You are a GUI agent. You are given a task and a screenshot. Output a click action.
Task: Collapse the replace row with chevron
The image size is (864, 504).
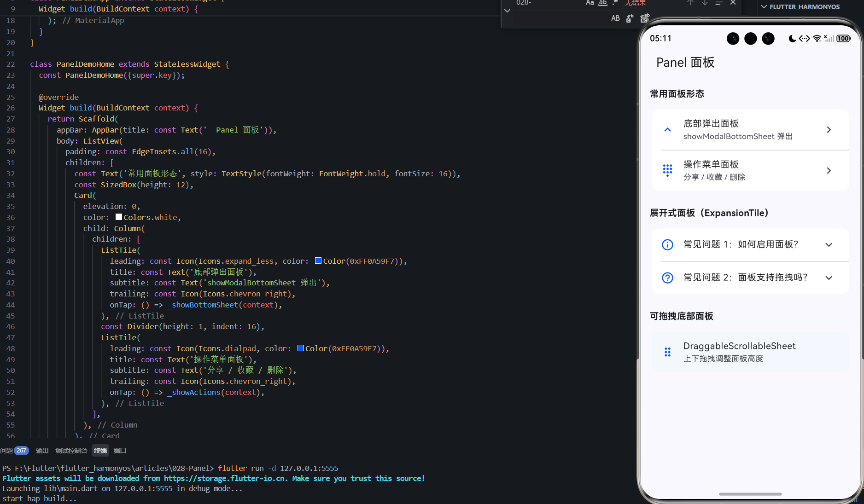(x=507, y=11)
